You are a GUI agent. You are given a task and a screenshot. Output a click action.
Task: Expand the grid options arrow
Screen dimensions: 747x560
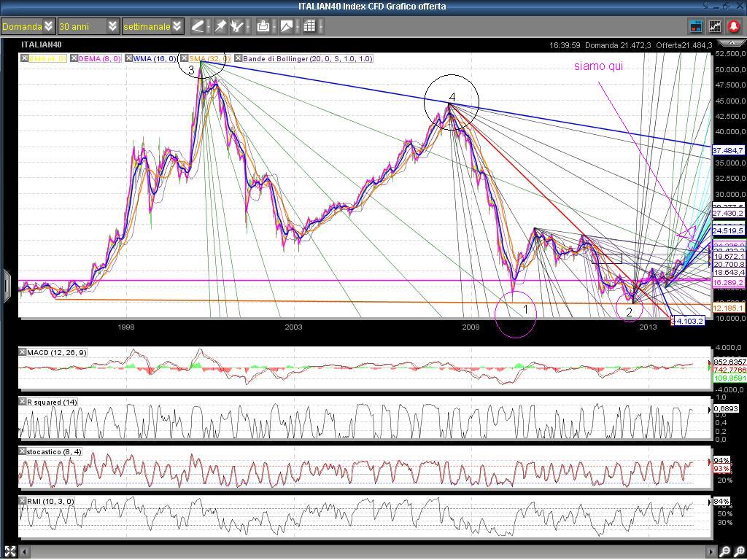coord(321,27)
